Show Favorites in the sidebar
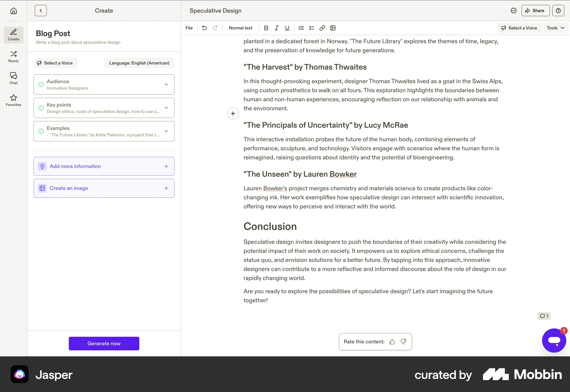This screenshot has width=570, height=392. coord(13,100)
